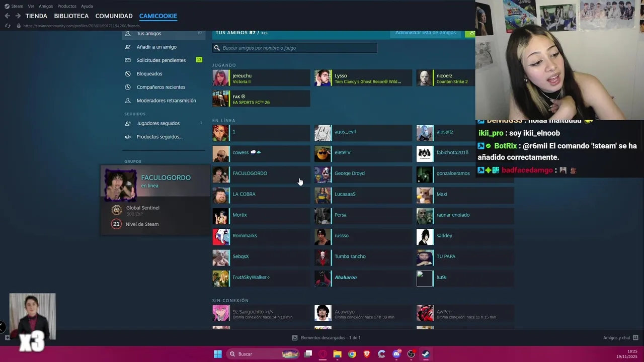Click the pending requests count badge
Screen dimensions: 644x362
[x=199, y=60]
